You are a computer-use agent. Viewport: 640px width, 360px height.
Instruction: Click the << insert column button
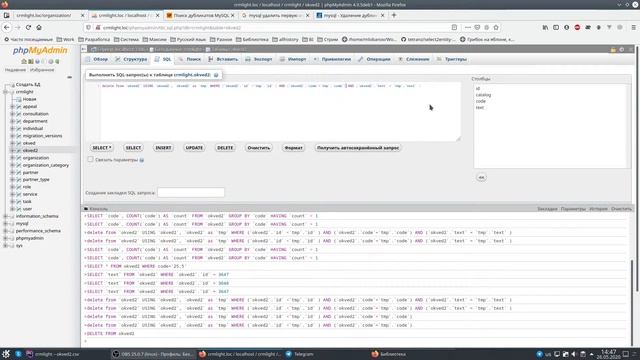click(481, 178)
